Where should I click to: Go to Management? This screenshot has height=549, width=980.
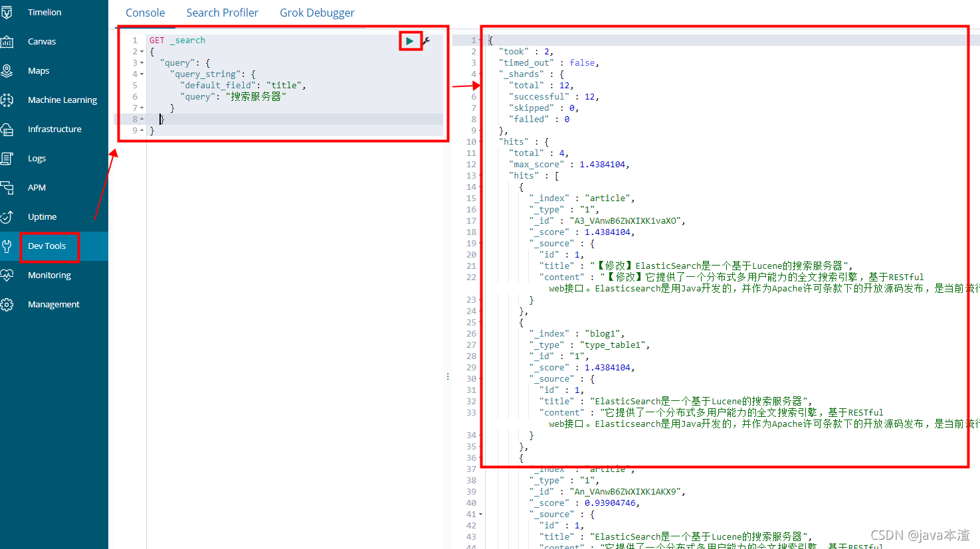[x=53, y=305]
